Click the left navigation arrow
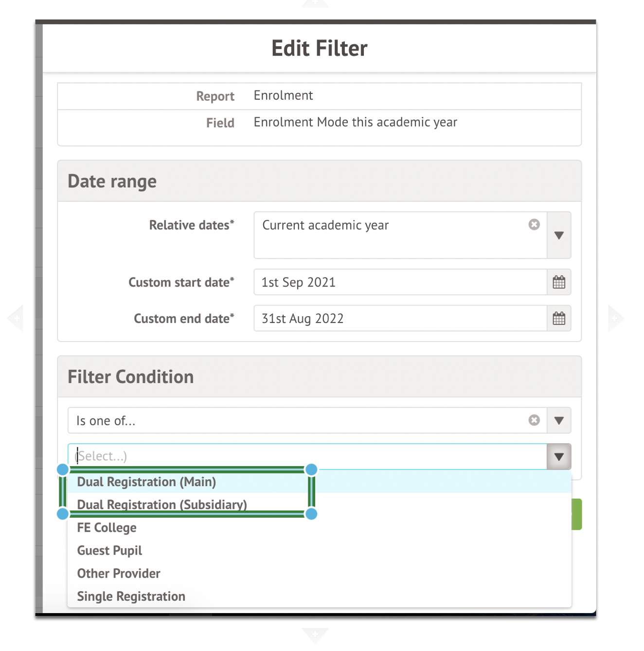This screenshot has height=651, width=644. click(x=16, y=318)
